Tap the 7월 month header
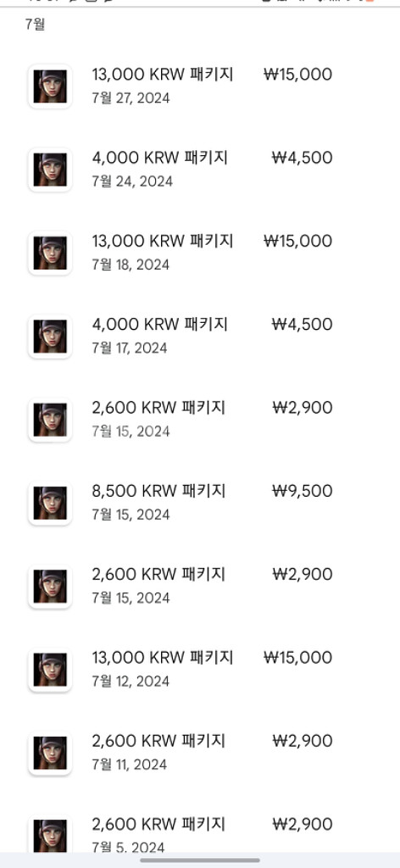The image size is (400, 868). click(x=35, y=25)
